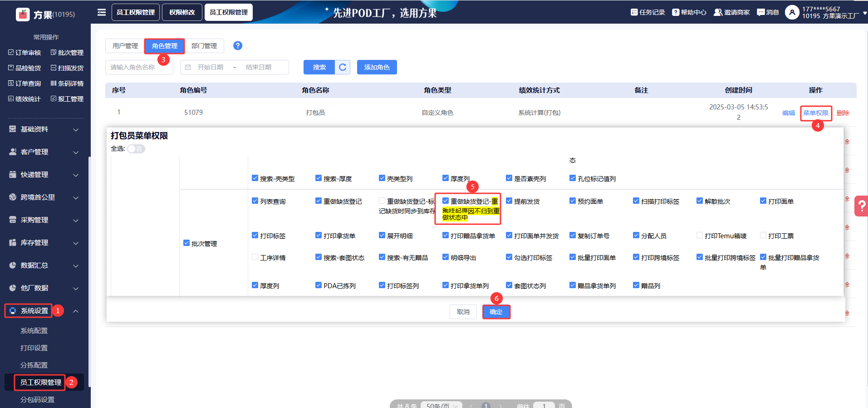Expand the 客户管理 sidebar menu
This screenshot has width=868, height=408.
[x=44, y=152]
